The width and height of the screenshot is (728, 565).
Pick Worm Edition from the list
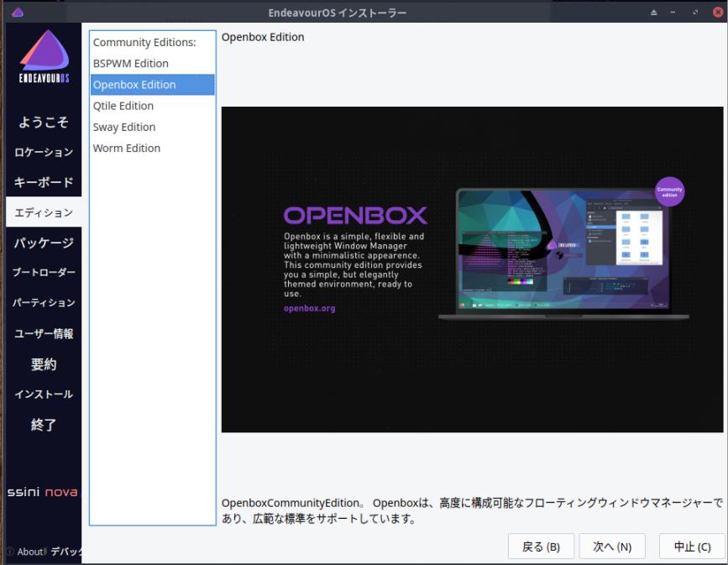pos(152,148)
